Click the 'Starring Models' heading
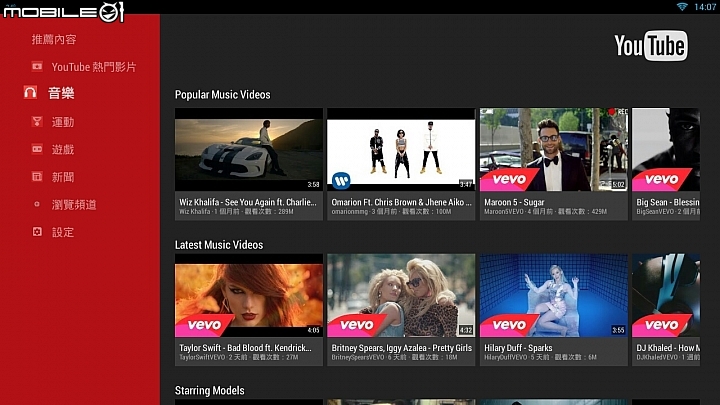 click(x=209, y=390)
